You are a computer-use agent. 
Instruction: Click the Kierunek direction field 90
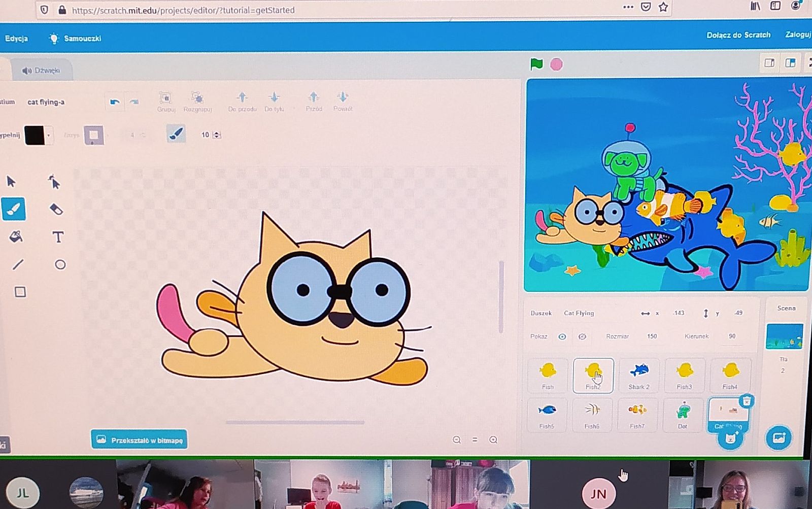pos(732,336)
